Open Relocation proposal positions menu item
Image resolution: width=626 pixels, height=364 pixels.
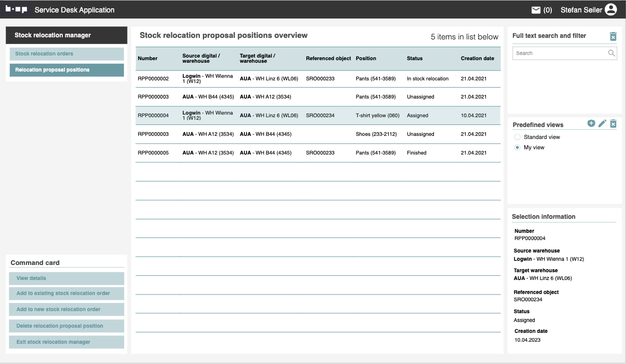click(66, 70)
